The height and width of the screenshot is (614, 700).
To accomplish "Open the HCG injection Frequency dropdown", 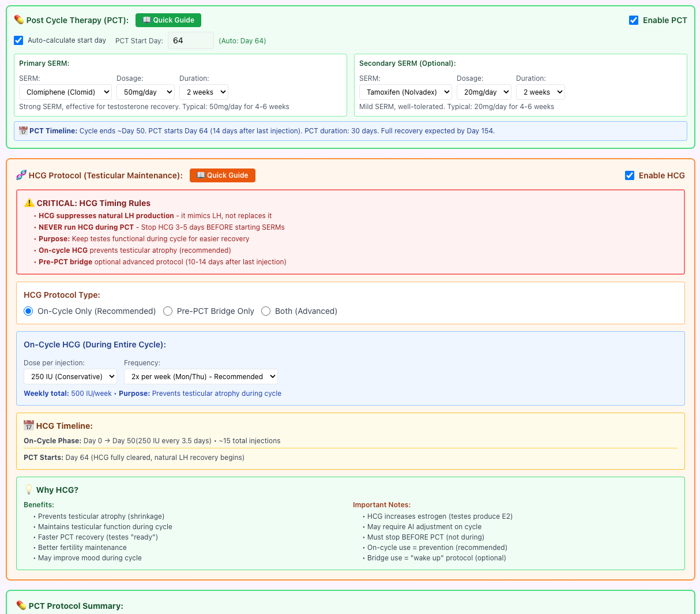I will click(x=201, y=376).
